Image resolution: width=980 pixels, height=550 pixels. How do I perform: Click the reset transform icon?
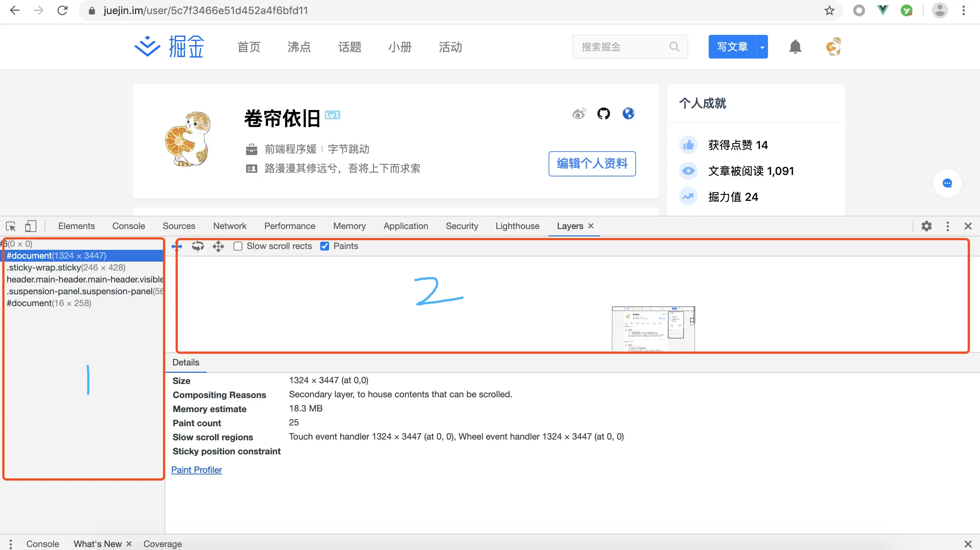tap(218, 246)
